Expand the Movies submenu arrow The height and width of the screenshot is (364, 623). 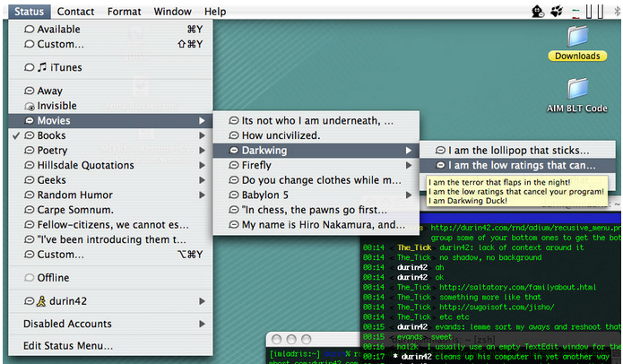(202, 120)
